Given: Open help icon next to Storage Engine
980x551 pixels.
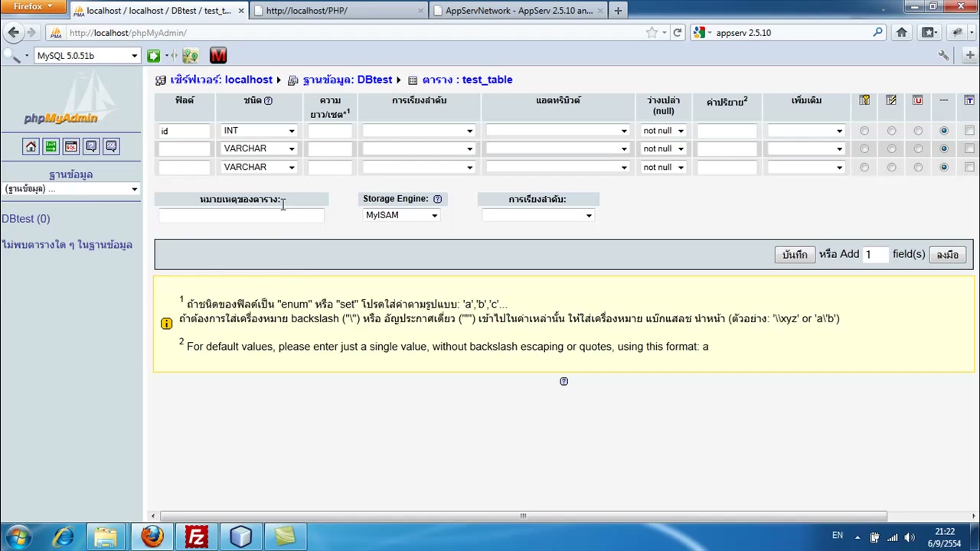Looking at the screenshot, I should 437,199.
